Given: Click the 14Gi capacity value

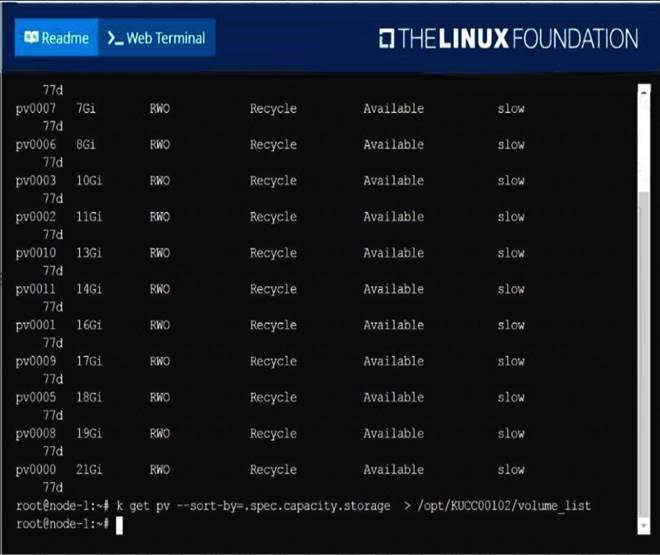Looking at the screenshot, I should pos(89,289).
